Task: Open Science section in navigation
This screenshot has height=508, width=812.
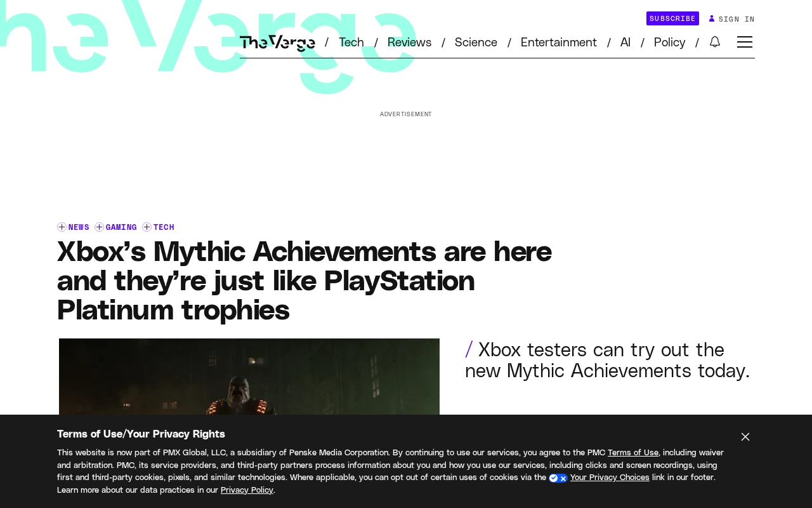Action: [476, 43]
